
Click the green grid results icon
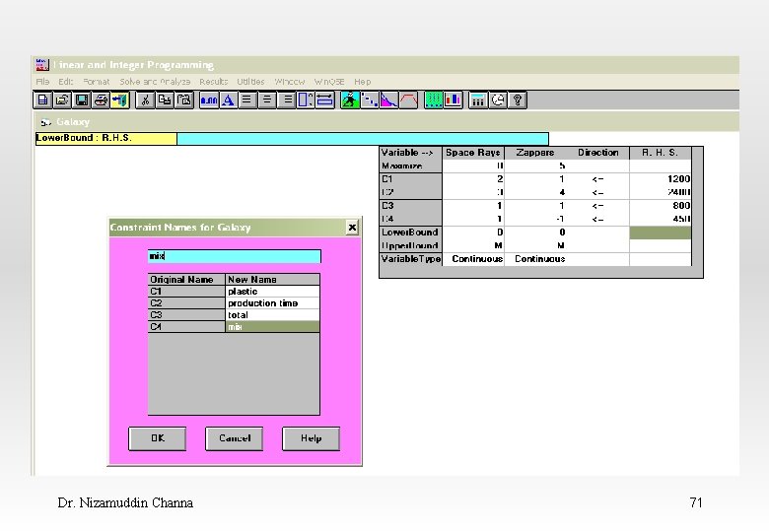[434, 100]
